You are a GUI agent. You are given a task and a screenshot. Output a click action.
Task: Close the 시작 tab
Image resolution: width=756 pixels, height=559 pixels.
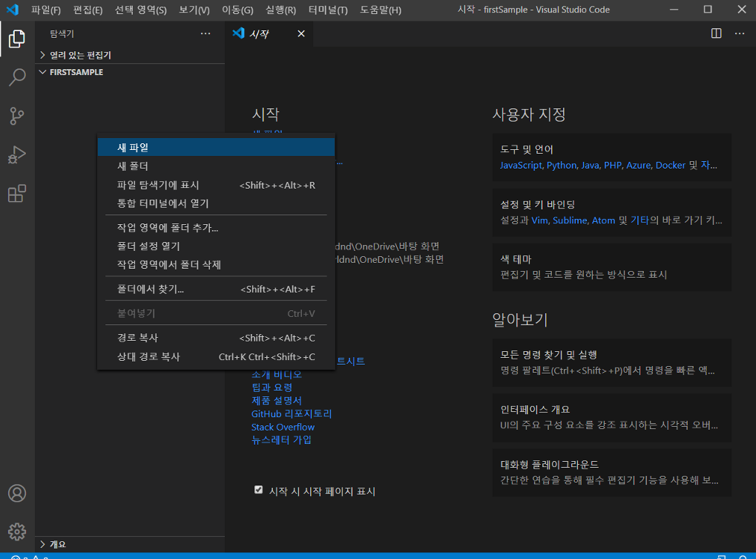(301, 33)
